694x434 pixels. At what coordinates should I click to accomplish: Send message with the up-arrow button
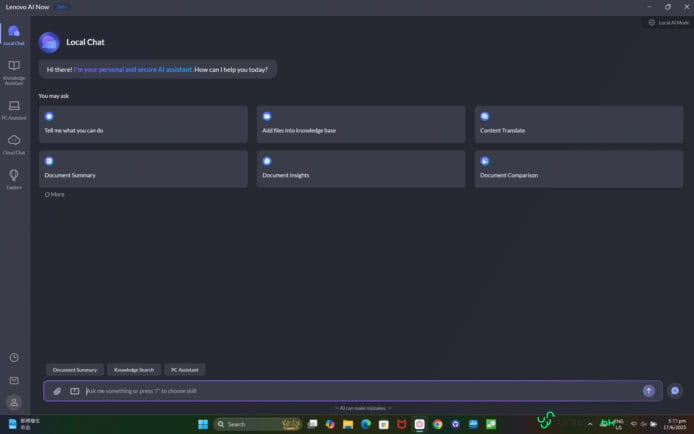(649, 391)
